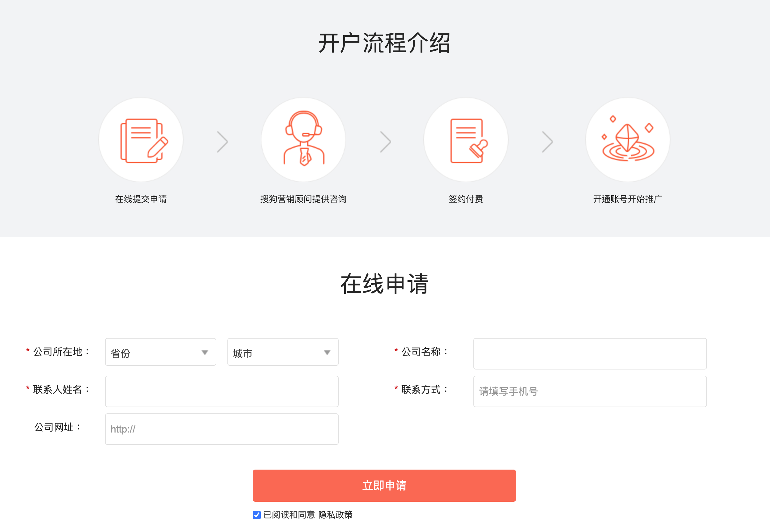Screen dimensions: 770x532
Task: Click the arrow after consultant step
Action: pos(385,142)
